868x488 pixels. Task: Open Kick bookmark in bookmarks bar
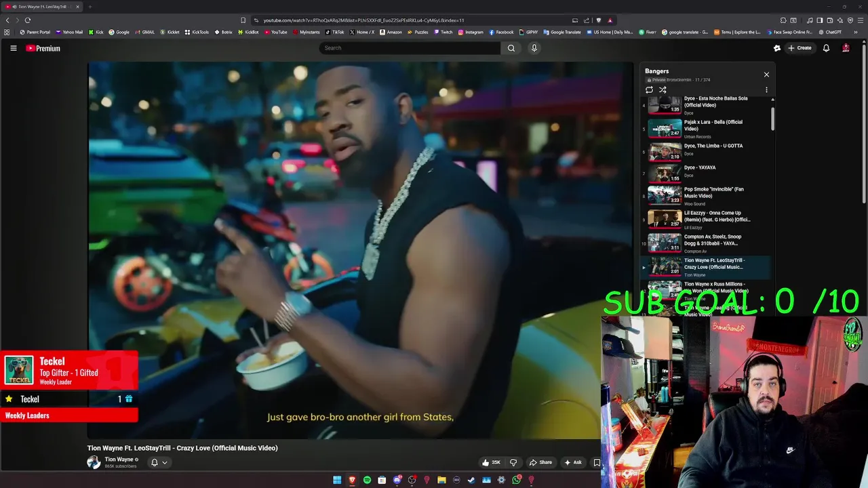[x=96, y=32]
